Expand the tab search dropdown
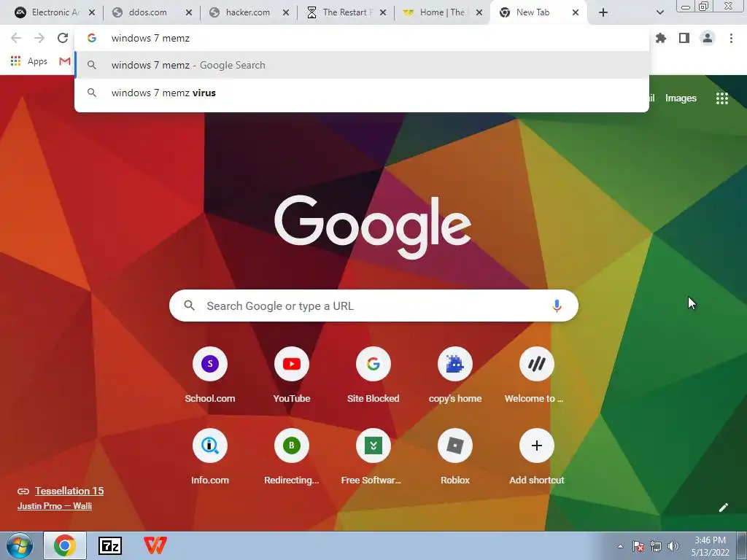747x560 pixels. pos(659,12)
